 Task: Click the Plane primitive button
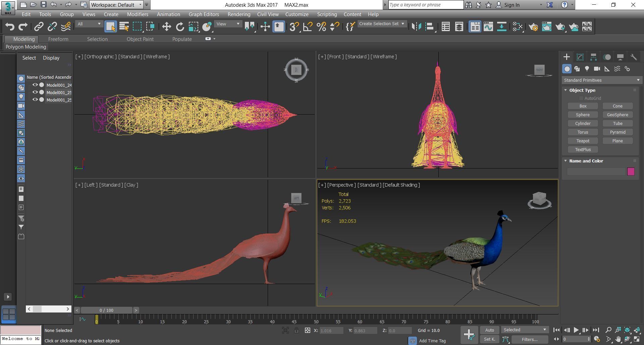[618, 141]
